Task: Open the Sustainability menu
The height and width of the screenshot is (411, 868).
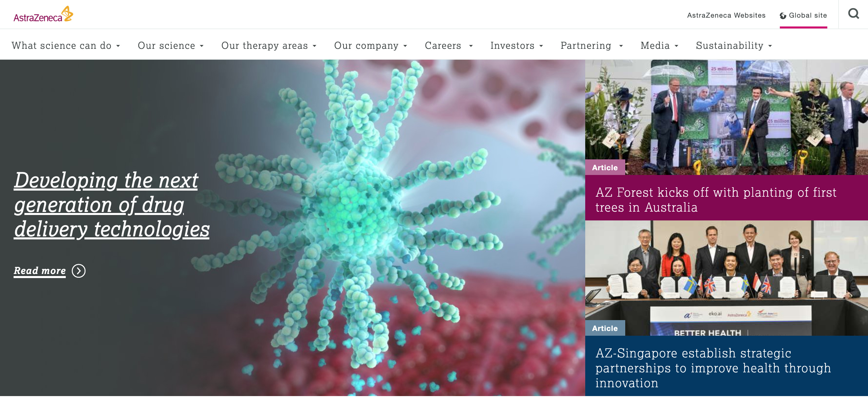Action: pos(734,45)
